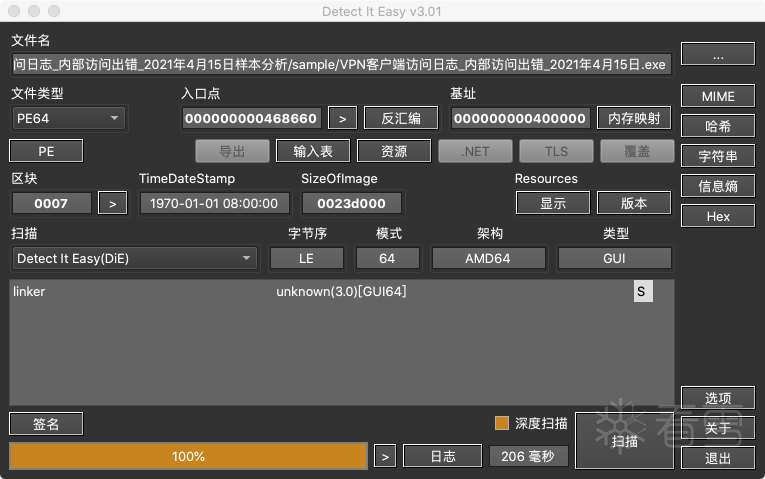Screen dimensions: 765x479
Task: Click the 模式 64 field
Action: pos(387,258)
